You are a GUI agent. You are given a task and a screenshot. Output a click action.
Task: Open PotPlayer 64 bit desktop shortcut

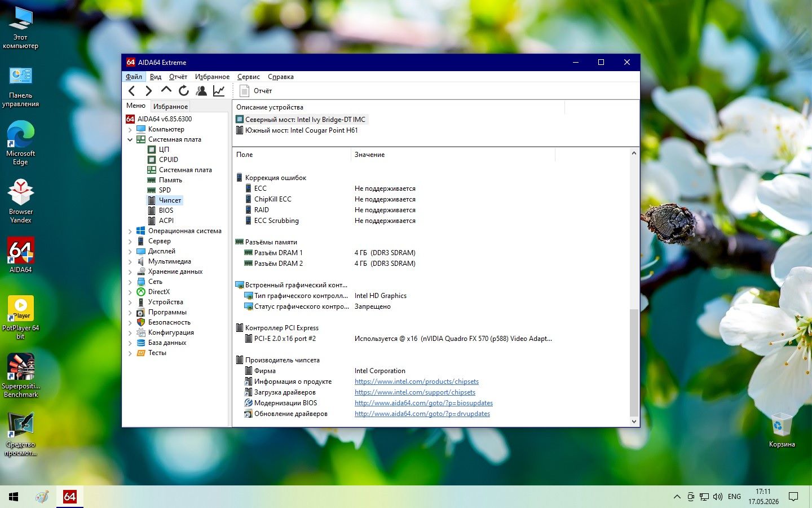point(20,317)
